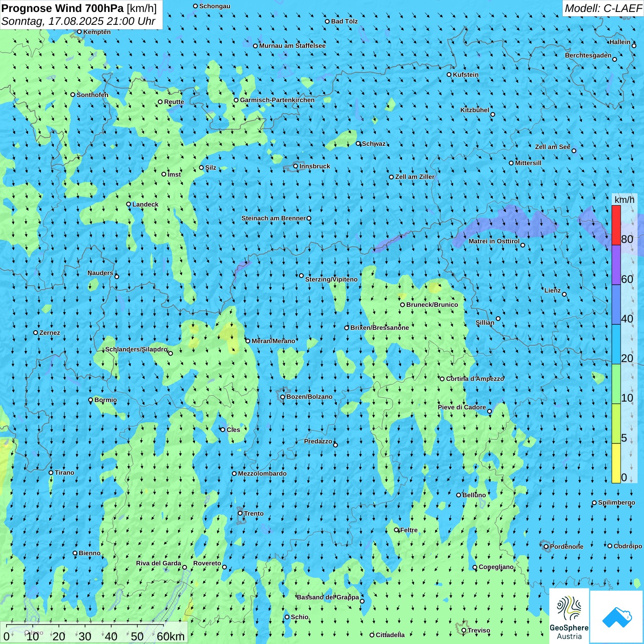
Task: Select the purple 60–80 km/h legend swatch
Action: click(616, 265)
